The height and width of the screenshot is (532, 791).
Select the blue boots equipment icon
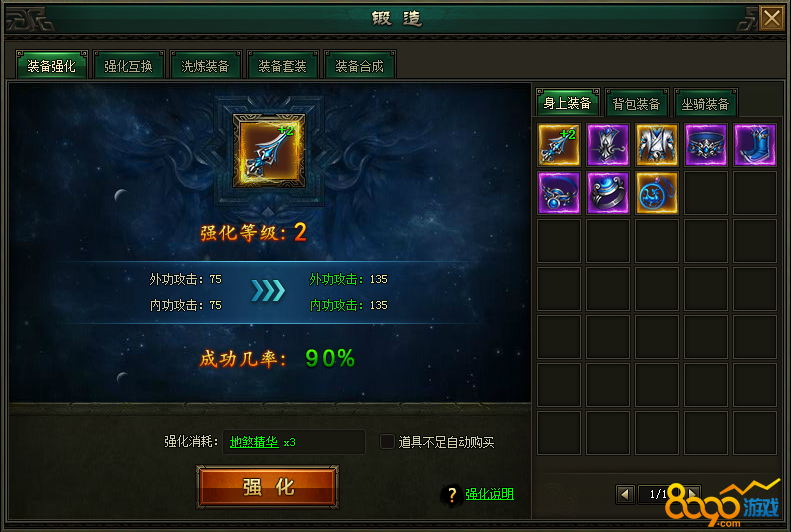pyautogui.click(x=755, y=145)
